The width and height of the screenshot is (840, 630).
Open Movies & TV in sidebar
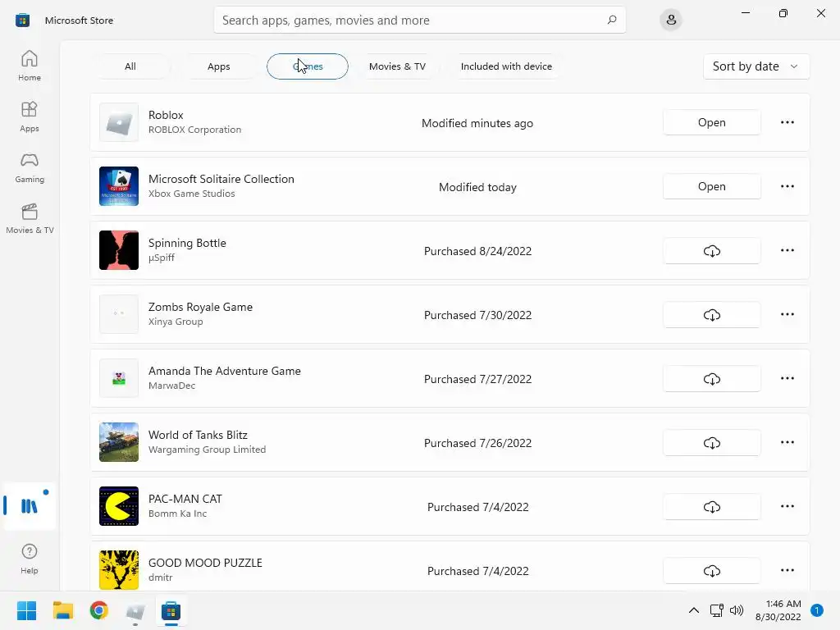[x=29, y=218]
